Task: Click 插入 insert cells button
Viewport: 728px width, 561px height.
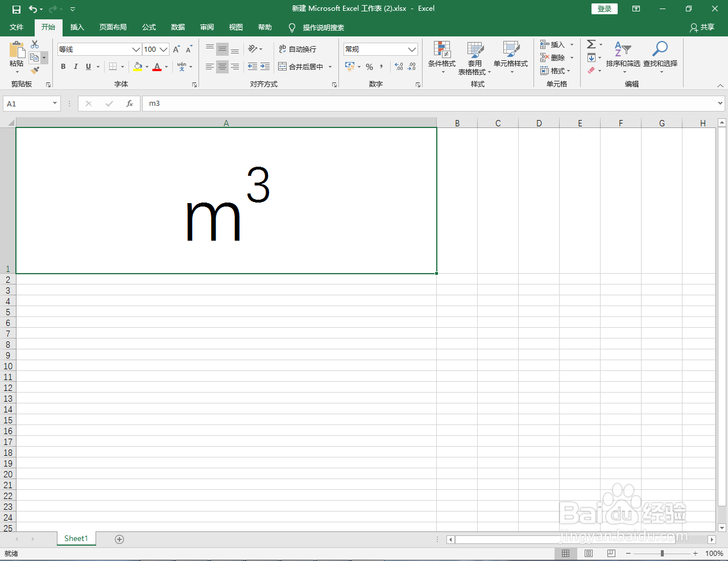Action: 552,44
